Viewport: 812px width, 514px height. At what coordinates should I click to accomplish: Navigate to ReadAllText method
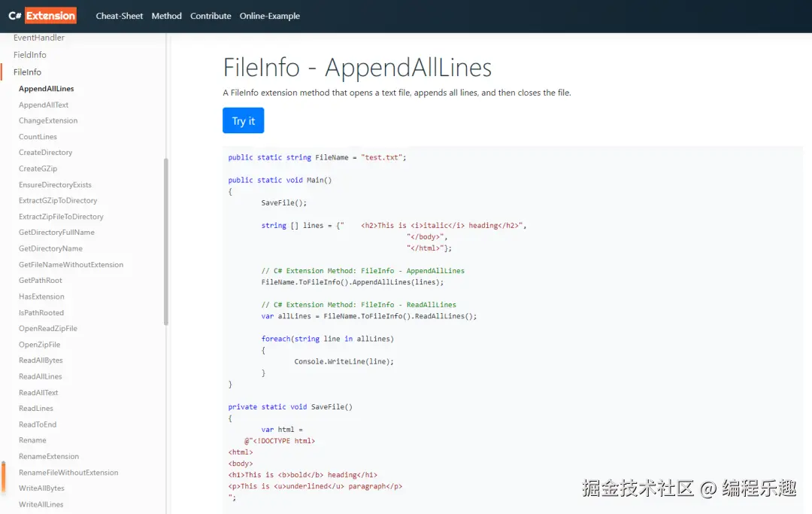tap(38, 392)
